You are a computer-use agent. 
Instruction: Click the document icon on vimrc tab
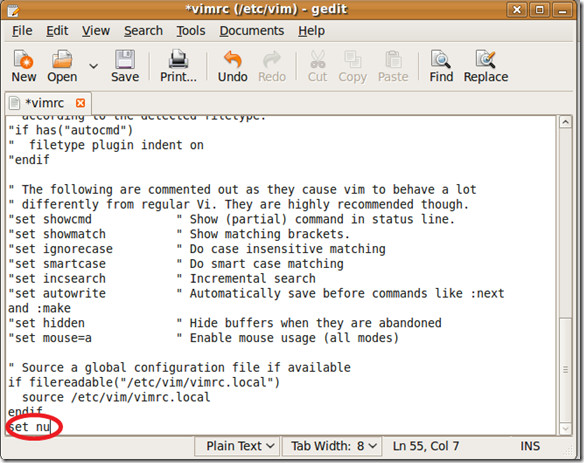pyautogui.click(x=15, y=103)
